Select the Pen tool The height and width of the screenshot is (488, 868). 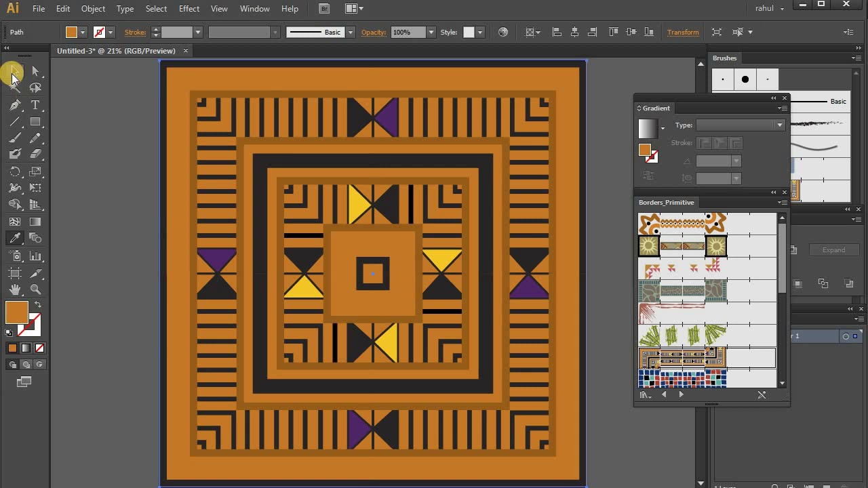[15, 105]
